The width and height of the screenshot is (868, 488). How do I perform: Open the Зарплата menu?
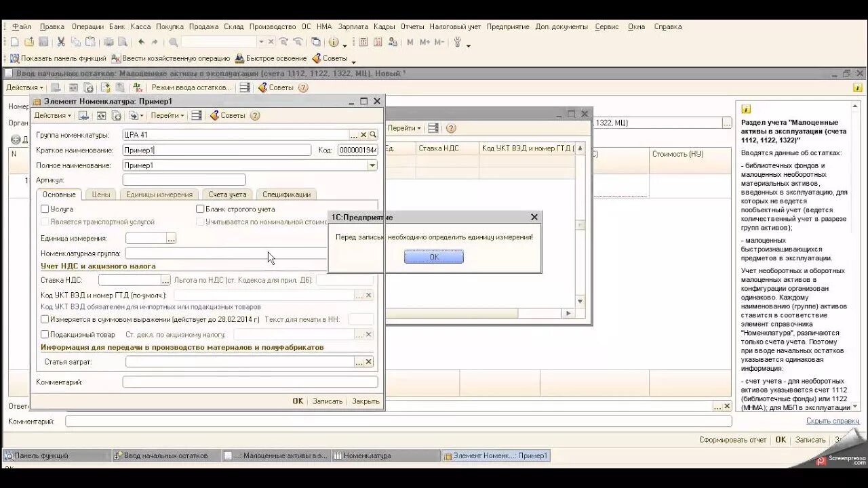coord(353,26)
